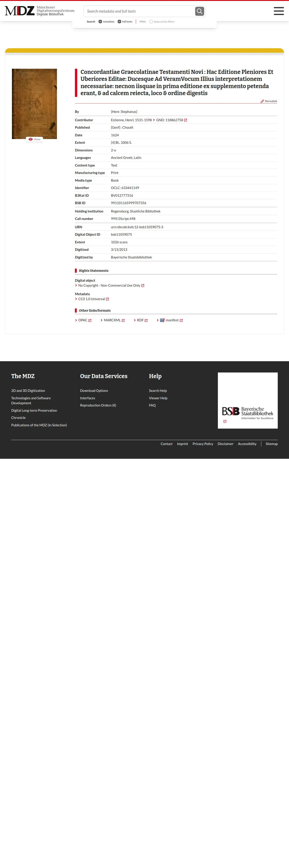The image size is (289, 868).
Task: Toggle the metadata search checkbox
Action: click(100, 22)
